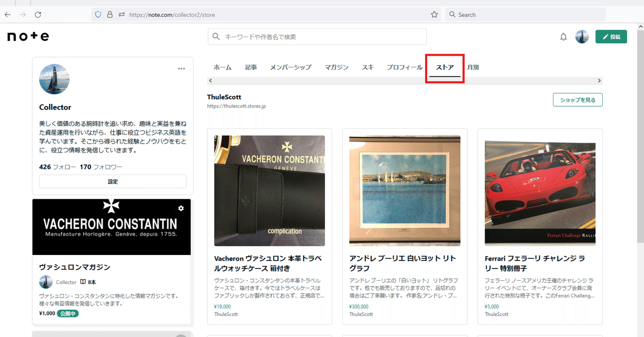Focus the browser Search box

[525, 15]
